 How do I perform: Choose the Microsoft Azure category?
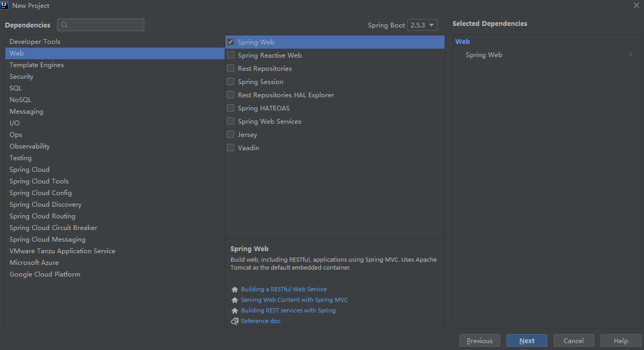tap(115, 263)
